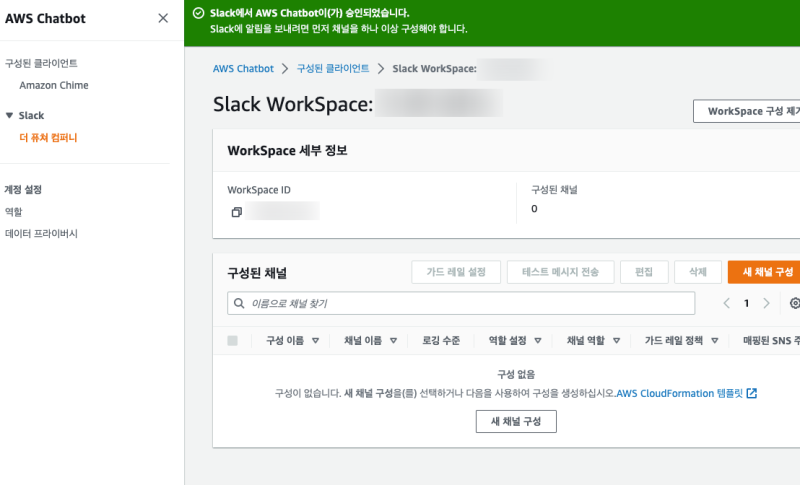
Task: Go to AWS Chatbot breadcrumb link
Action: tap(243, 68)
